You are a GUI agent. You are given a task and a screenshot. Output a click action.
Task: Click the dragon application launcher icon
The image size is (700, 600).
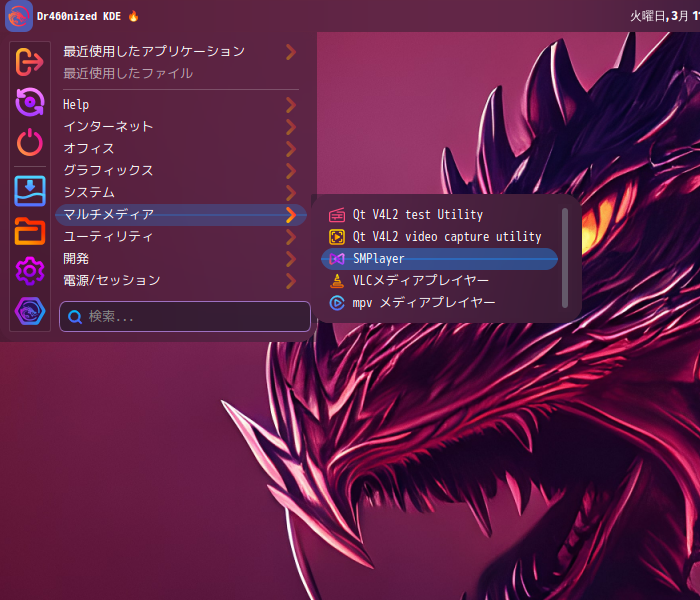[19, 17]
